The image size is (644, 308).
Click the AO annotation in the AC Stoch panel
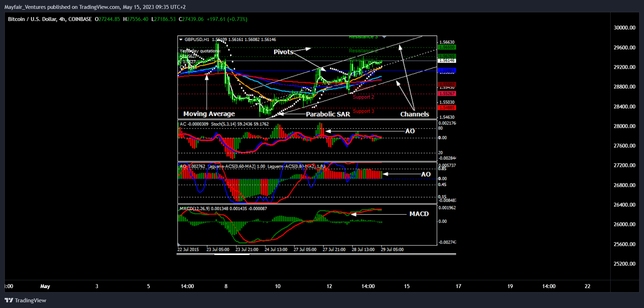pos(410,131)
